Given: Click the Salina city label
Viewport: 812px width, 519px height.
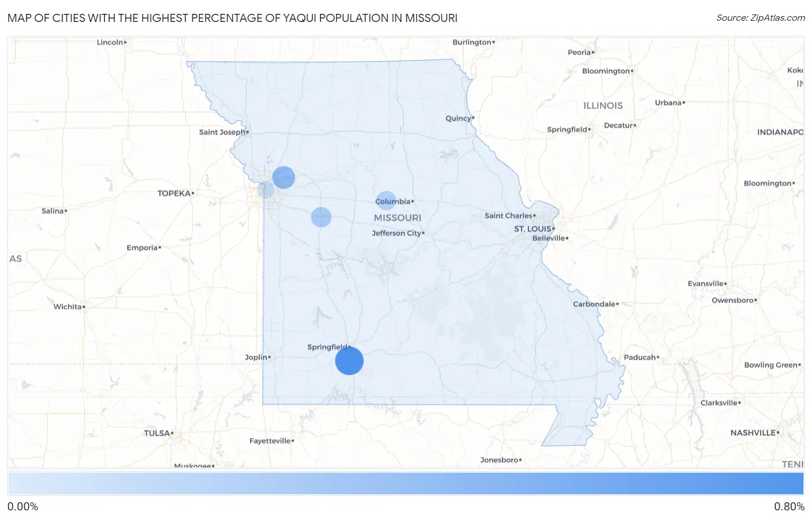Looking at the screenshot, I should click(x=53, y=211).
